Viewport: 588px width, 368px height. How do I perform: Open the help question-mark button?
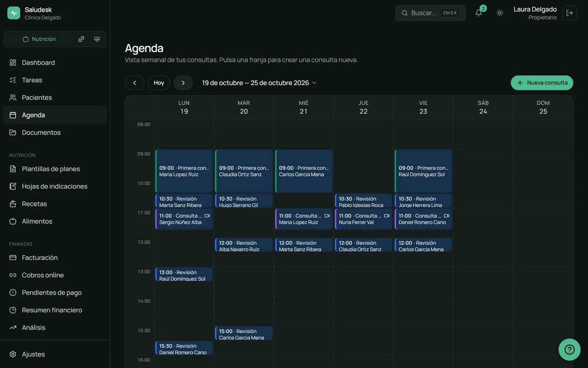tap(569, 349)
